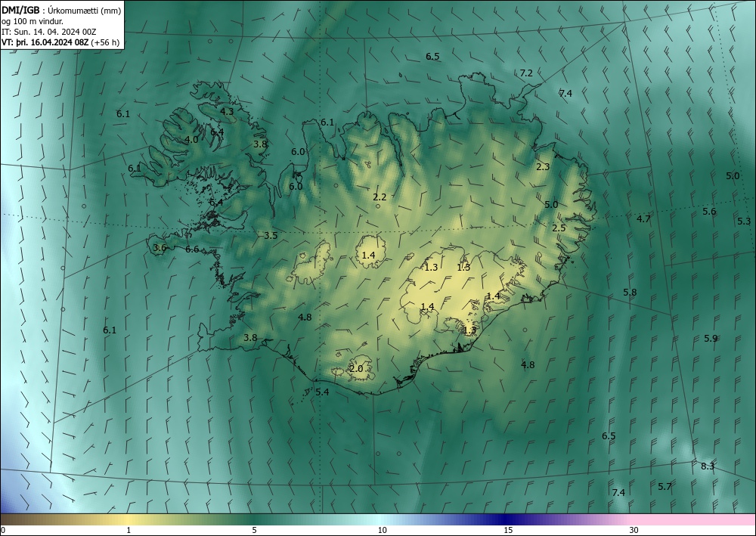
Task: Click the 4.8 value in the ocean southeast
Action: 528,365
